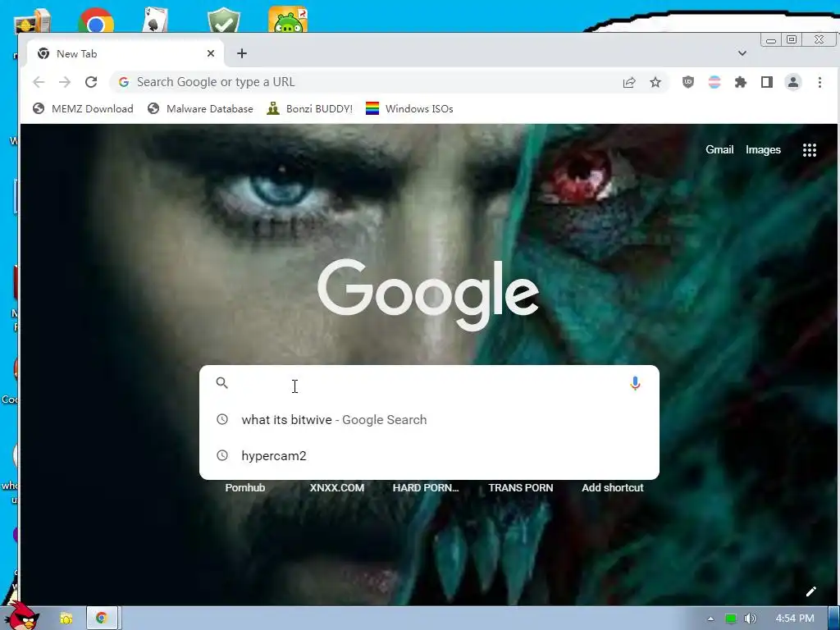Image resolution: width=840 pixels, height=630 pixels.
Task: Open the green shield desktop icon
Action: coord(224,21)
